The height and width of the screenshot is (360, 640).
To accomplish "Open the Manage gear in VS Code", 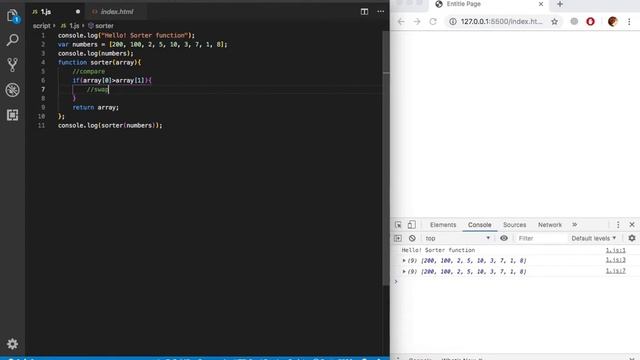I will point(13,344).
